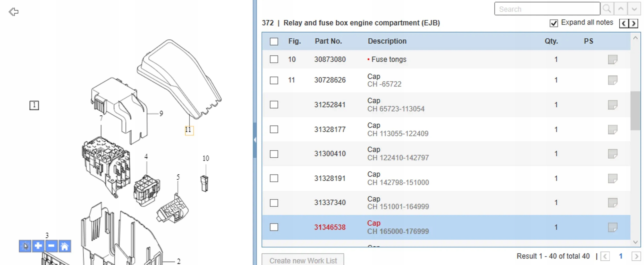Click into the Search input field
This screenshot has height=265, width=644.
(x=547, y=9)
